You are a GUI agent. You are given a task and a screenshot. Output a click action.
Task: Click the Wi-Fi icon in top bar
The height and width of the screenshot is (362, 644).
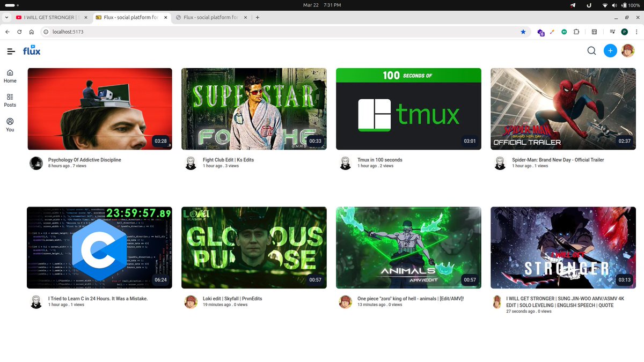605,5
